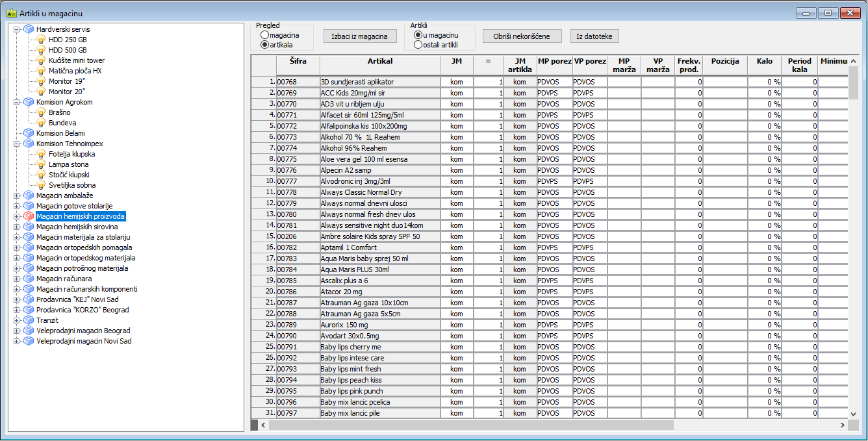This screenshot has height=441, width=868.
Task: Click the Matična ploča HX item icon
Action: (x=41, y=71)
